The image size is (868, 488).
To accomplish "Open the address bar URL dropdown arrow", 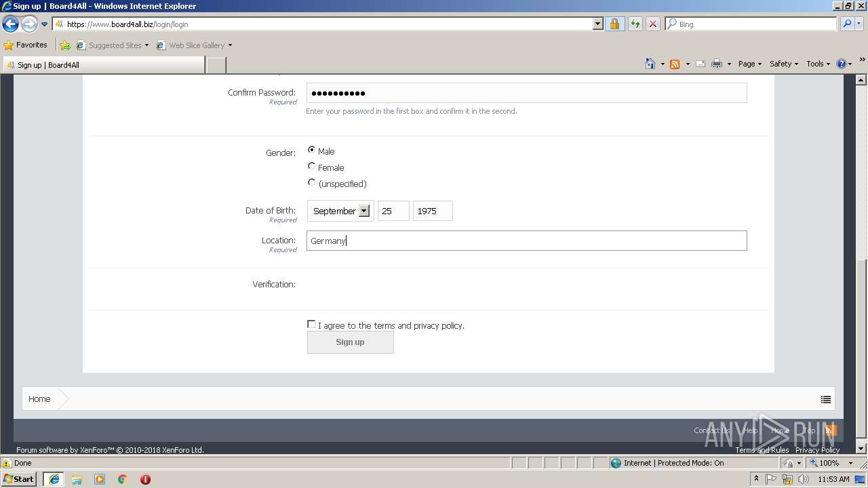I will (x=597, y=24).
